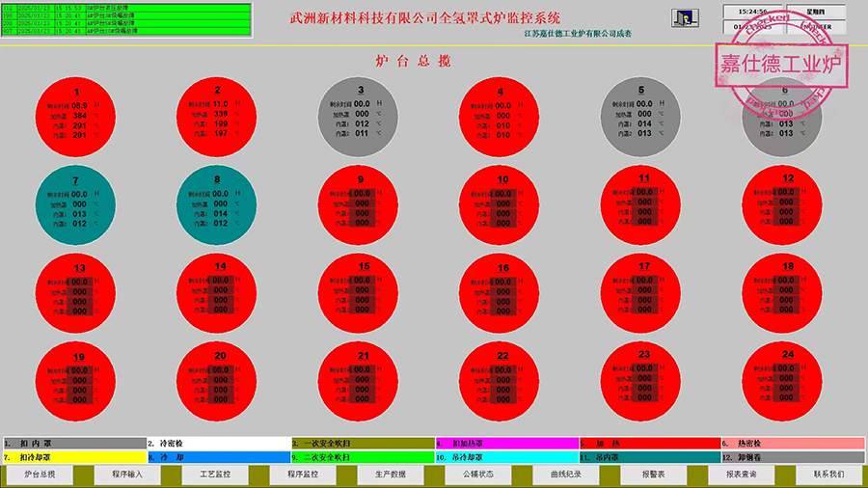Image resolution: width=868 pixels, height=488 pixels.
Task: Click the yellow 扣冷却罩 legend swatch
Action: coord(74,457)
